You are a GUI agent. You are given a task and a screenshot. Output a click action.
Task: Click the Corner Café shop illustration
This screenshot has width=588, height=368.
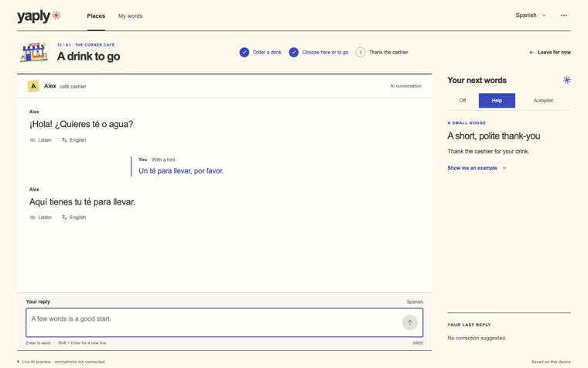coord(34,52)
